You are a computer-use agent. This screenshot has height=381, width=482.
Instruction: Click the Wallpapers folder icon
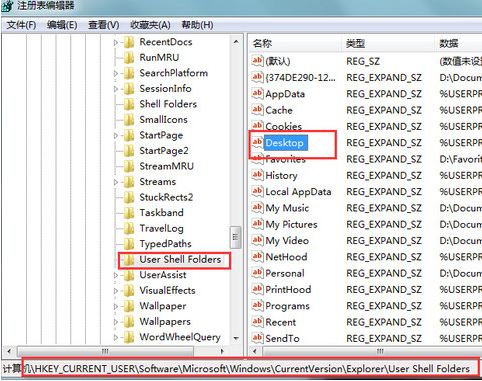point(129,322)
